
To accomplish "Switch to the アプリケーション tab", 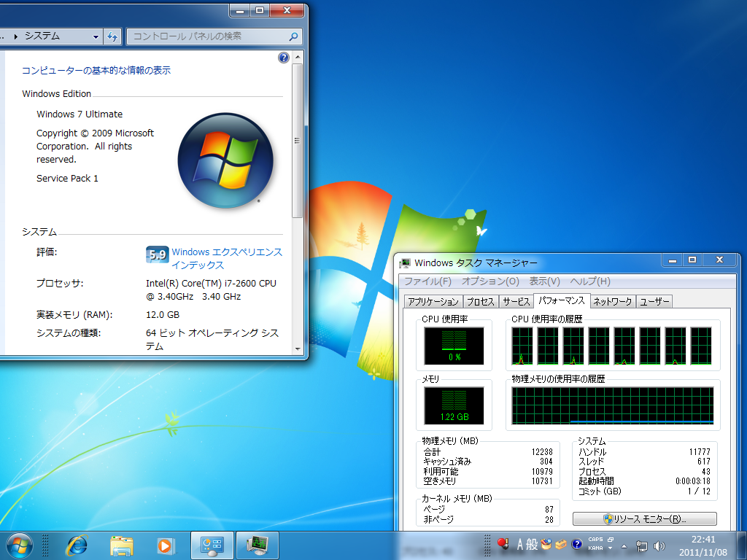I will pyautogui.click(x=433, y=301).
